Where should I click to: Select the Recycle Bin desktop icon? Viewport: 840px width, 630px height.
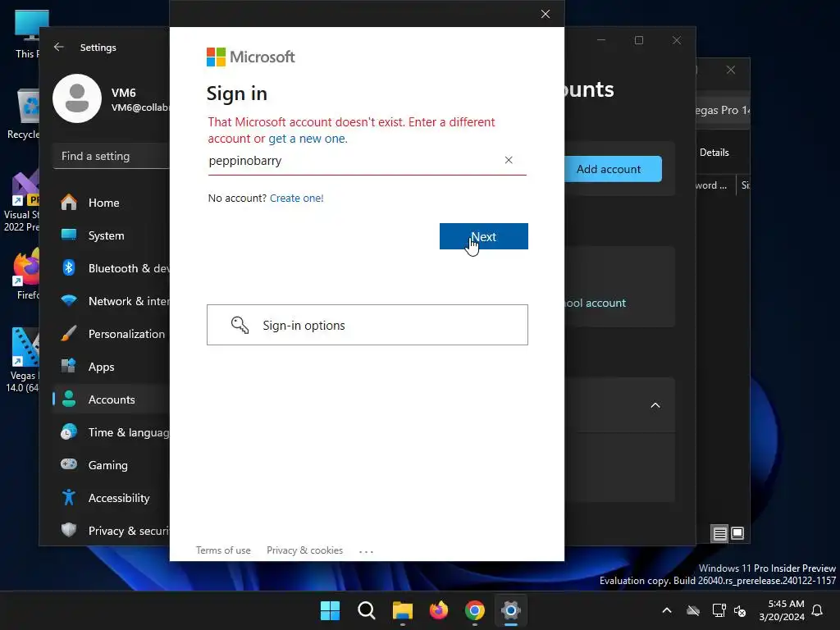click(x=24, y=114)
